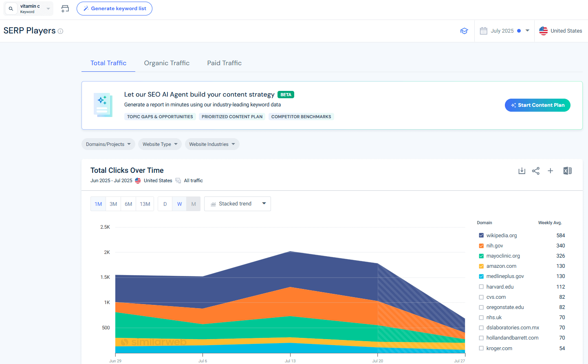The image size is (588, 364).
Task: Click the calendar icon for July 2025
Action: (483, 31)
